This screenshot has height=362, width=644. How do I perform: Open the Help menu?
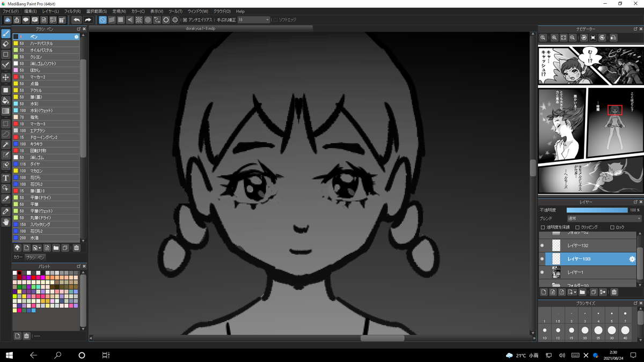[x=240, y=11]
